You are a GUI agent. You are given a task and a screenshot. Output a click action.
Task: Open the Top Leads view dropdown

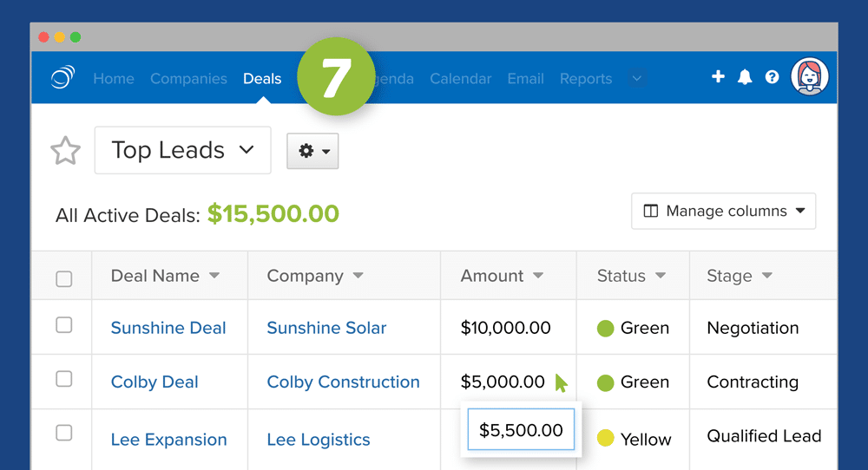point(182,150)
